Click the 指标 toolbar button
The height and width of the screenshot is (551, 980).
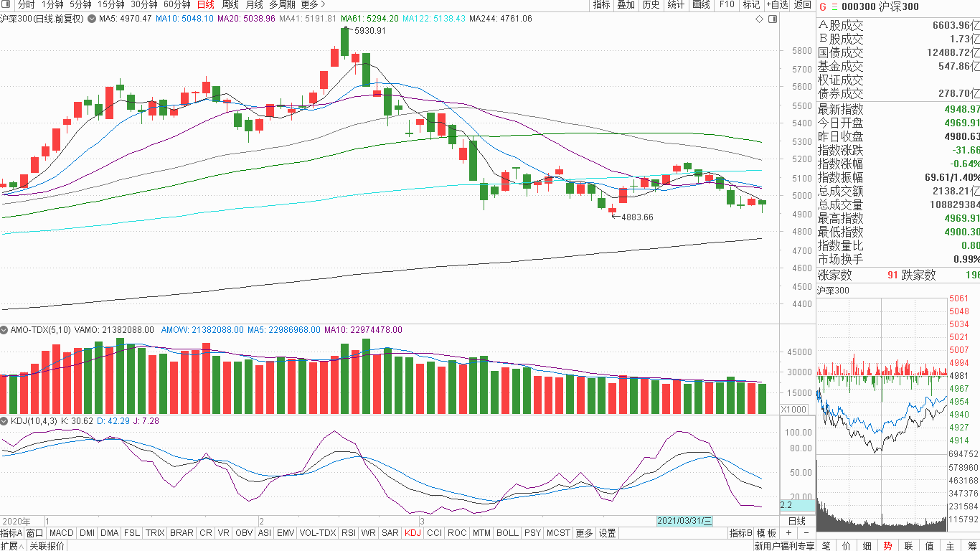(x=601, y=5)
